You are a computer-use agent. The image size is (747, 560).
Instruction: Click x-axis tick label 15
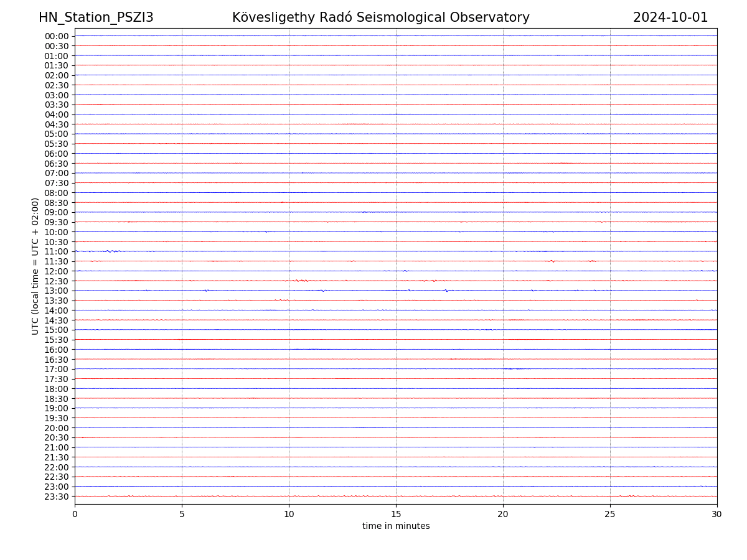[x=396, y=514]
